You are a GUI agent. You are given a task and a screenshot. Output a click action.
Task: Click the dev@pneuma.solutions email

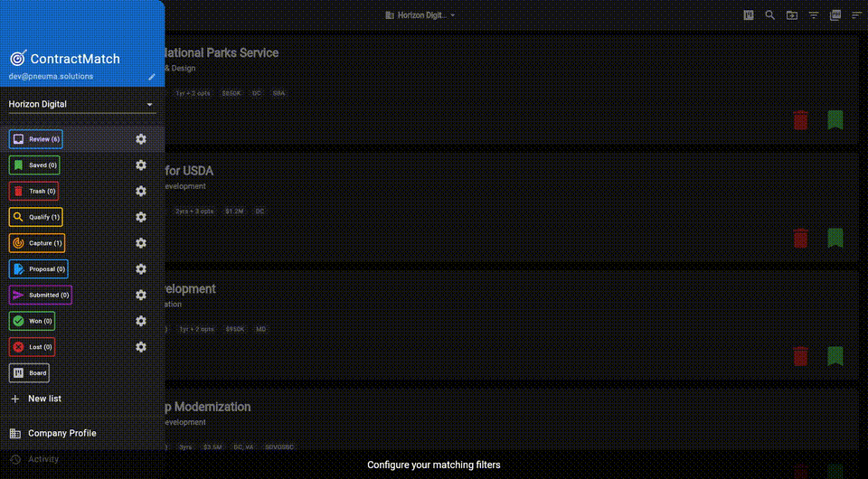[x=51, y=77]
